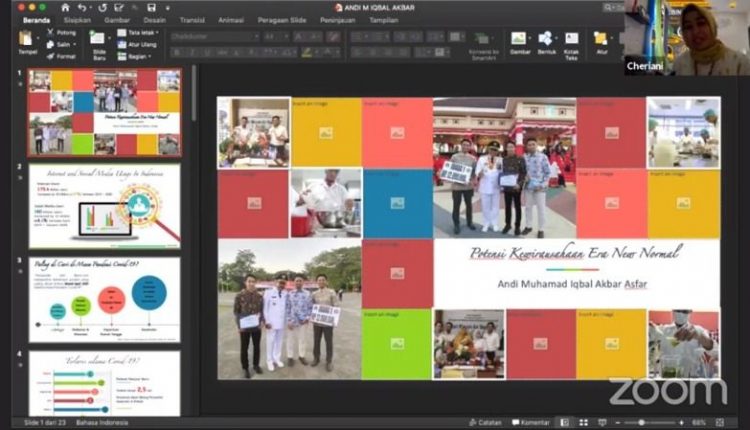Open the Bagian section dropdown
Image resolution: width=750 pixels, height=430 pixels.
click(135, 56)
